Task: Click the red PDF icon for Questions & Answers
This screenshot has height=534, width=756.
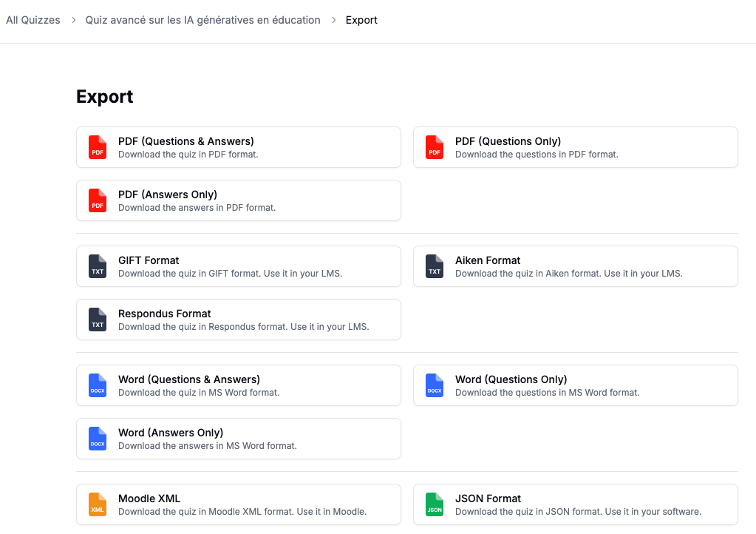Action: coord(98,147)
